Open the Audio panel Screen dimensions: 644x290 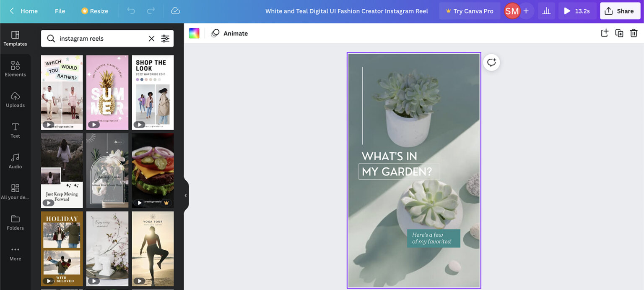point(15,161)
